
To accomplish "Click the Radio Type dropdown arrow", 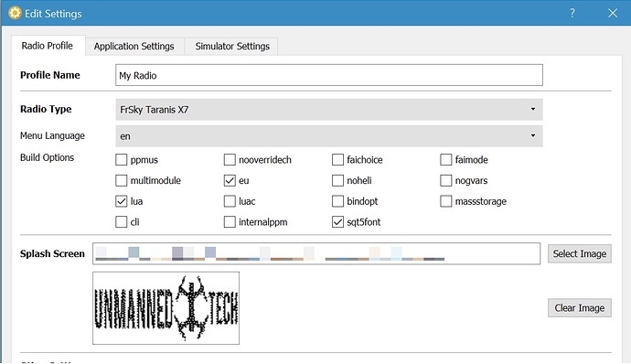I will click(x=533, y=109).
